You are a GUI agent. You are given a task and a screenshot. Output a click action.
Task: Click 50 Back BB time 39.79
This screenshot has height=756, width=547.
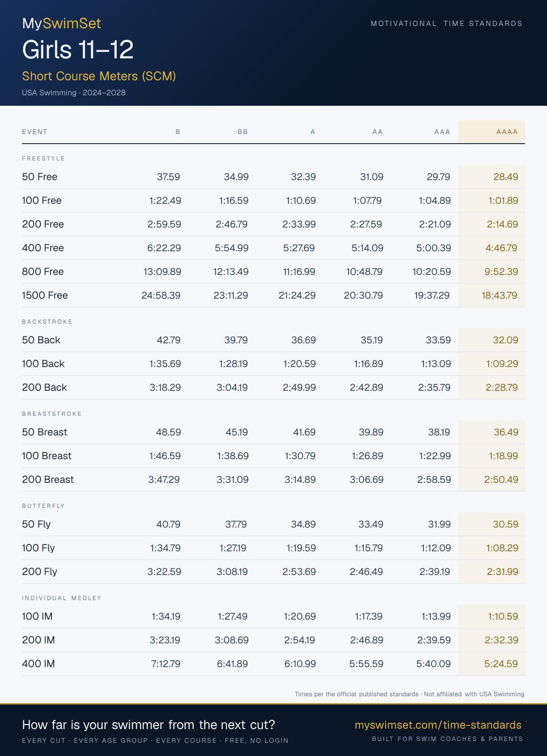(236, 340)
